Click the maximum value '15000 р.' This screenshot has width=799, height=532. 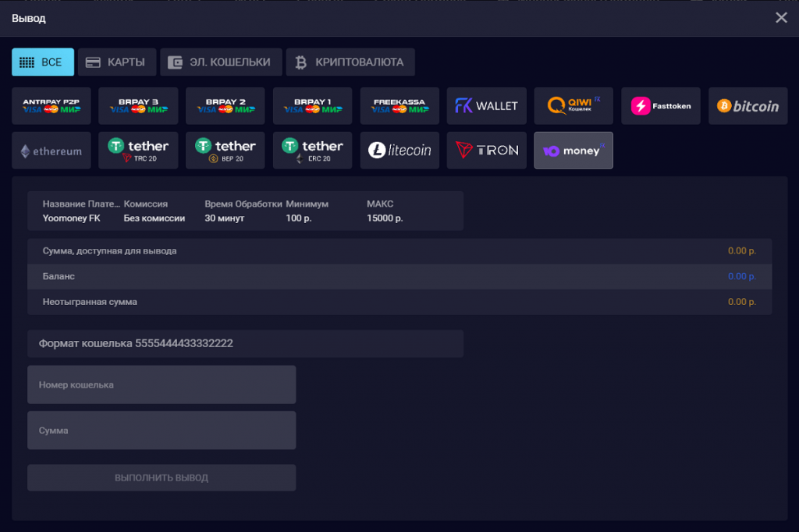385,218
